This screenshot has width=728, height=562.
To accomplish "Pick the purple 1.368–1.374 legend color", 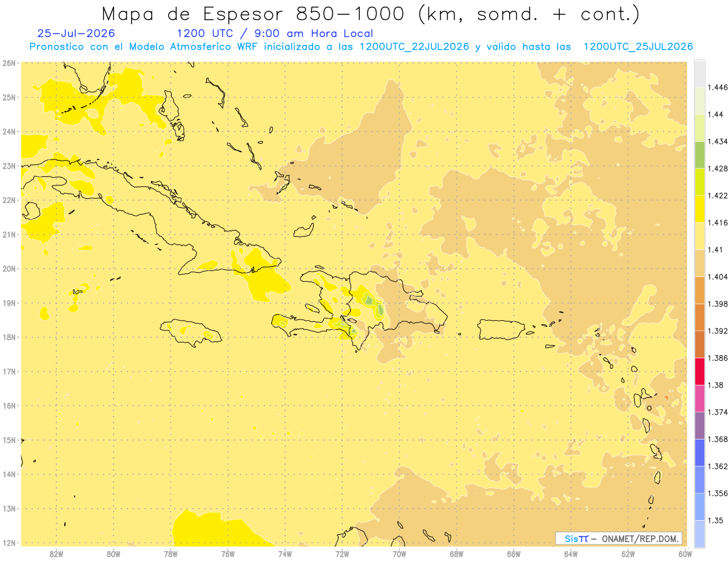I will click(x=699, y=425).
